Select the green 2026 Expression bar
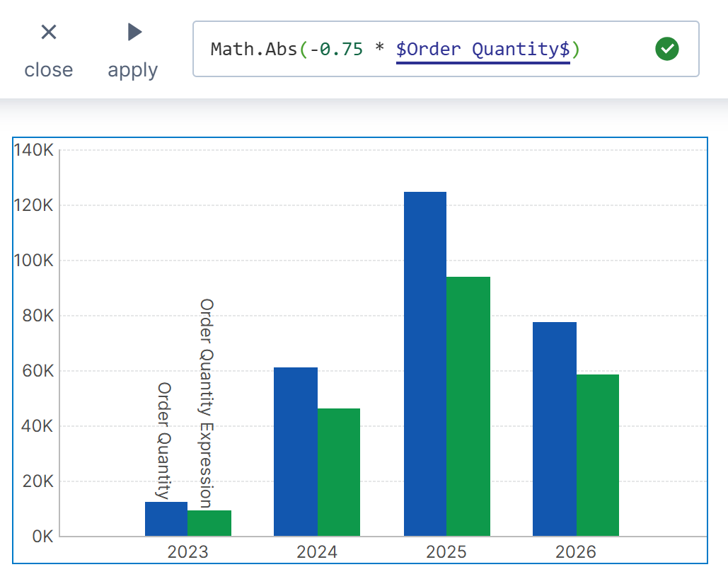The width and height of the screenshot is (728, 584). pyautogui.click(x=598, y=455)
